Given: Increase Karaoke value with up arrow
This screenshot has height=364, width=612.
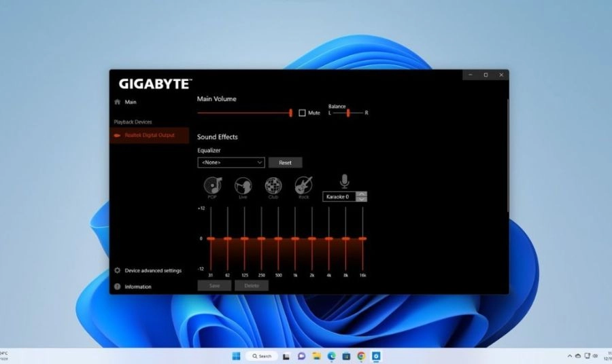Looking at the screenshot, I should pos(362,194).
